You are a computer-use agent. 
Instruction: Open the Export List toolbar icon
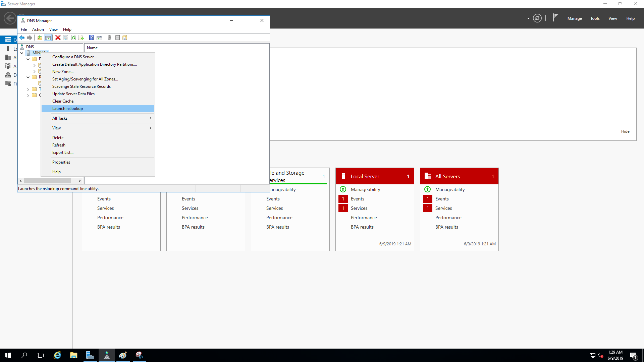[x=81, y=38]
